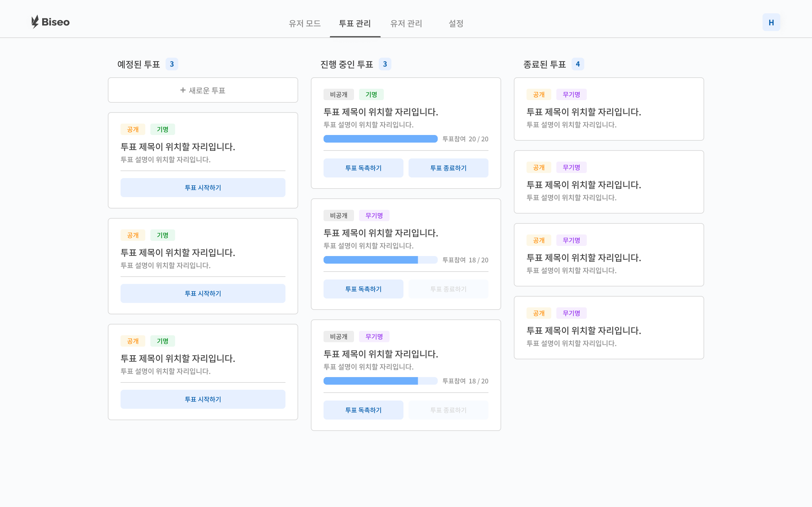
Task: Click the 무기명 badge on the first ended vote
Action: [x=572, y=94]
